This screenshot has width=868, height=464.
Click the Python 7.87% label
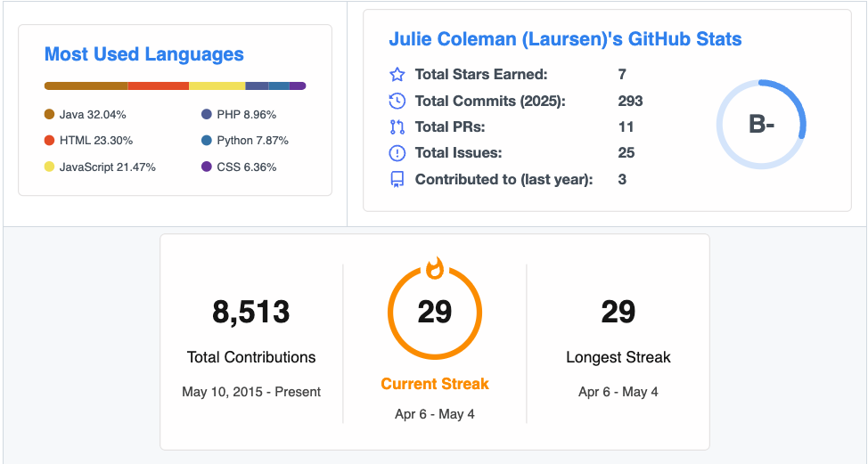coord(253,141)
